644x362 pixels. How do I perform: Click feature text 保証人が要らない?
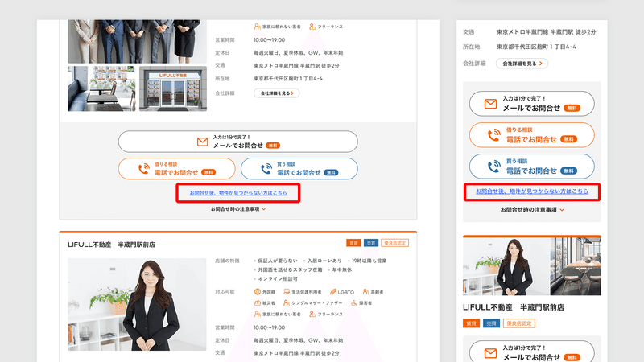278,261
